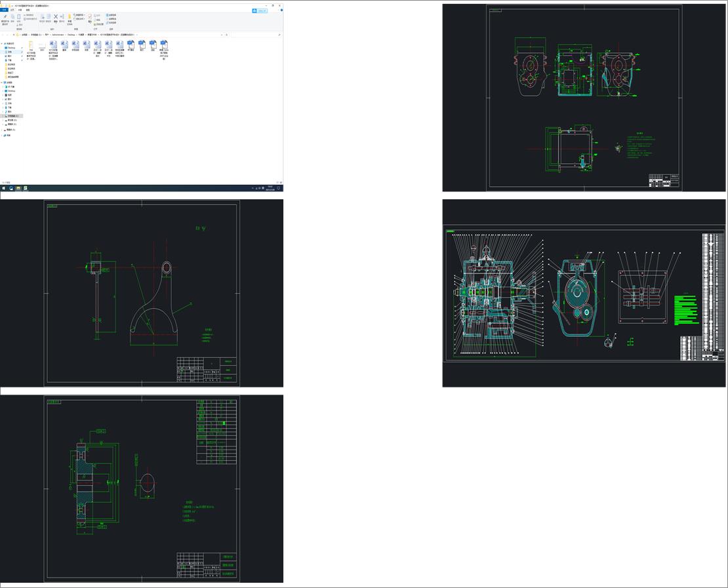Image resolution: width=728 pixels, height=588 pixels.
Task: Click Select none in the ribbon
Action: tap(111, 19)
